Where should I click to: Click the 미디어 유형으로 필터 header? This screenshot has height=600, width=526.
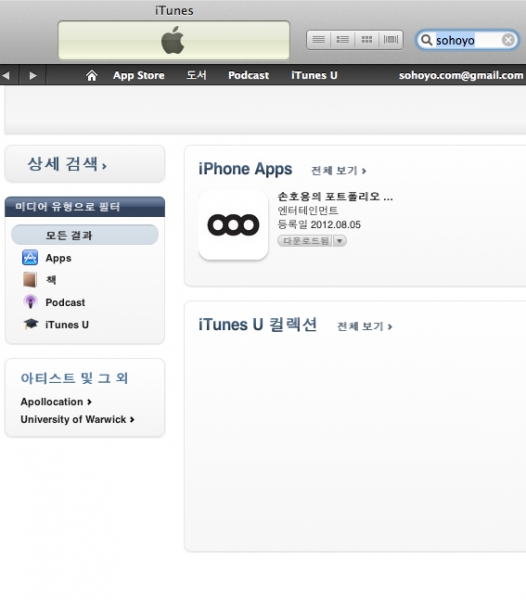click(x=85, y=207)
